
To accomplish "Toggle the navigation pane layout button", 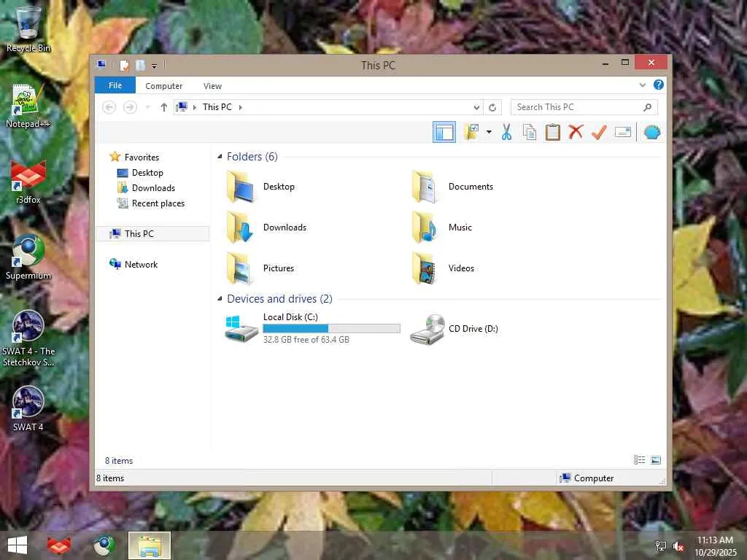I will click(444, 133).
